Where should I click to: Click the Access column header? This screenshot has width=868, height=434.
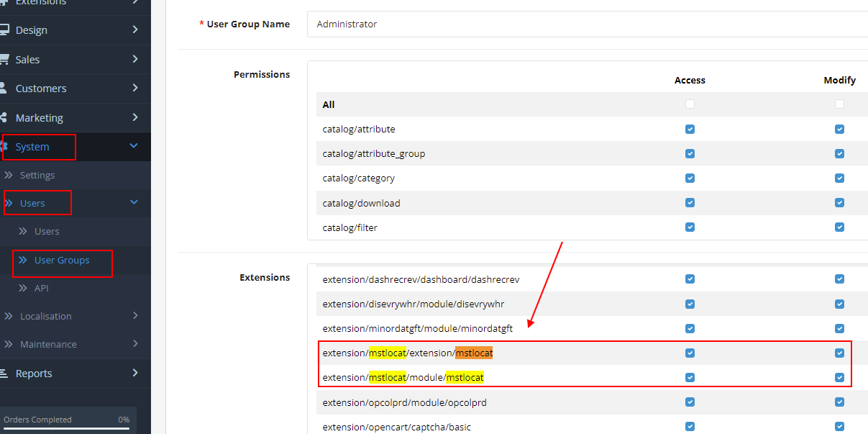click(690, 80)
